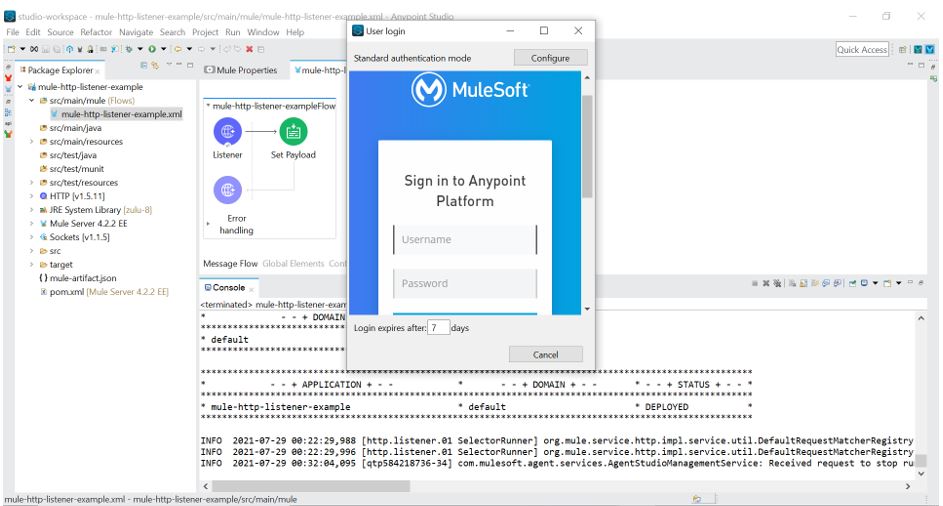Click the Quick Access search box

(x=862, y=49)
